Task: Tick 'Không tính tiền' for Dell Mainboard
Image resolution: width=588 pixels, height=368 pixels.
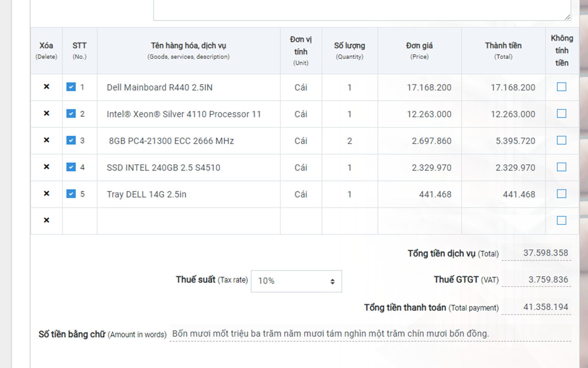Action: pos(561,87)
